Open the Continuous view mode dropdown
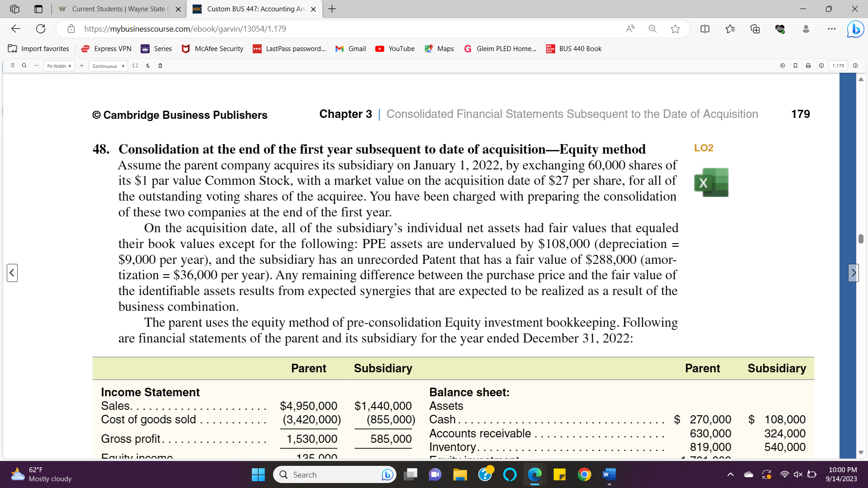The width and height of the screenshot is (868, 488). coord(108,66)
